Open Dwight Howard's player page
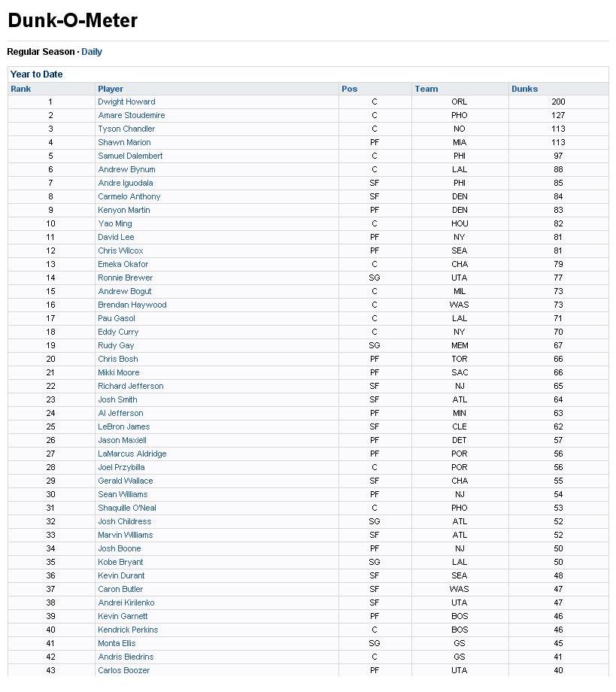 126,102
